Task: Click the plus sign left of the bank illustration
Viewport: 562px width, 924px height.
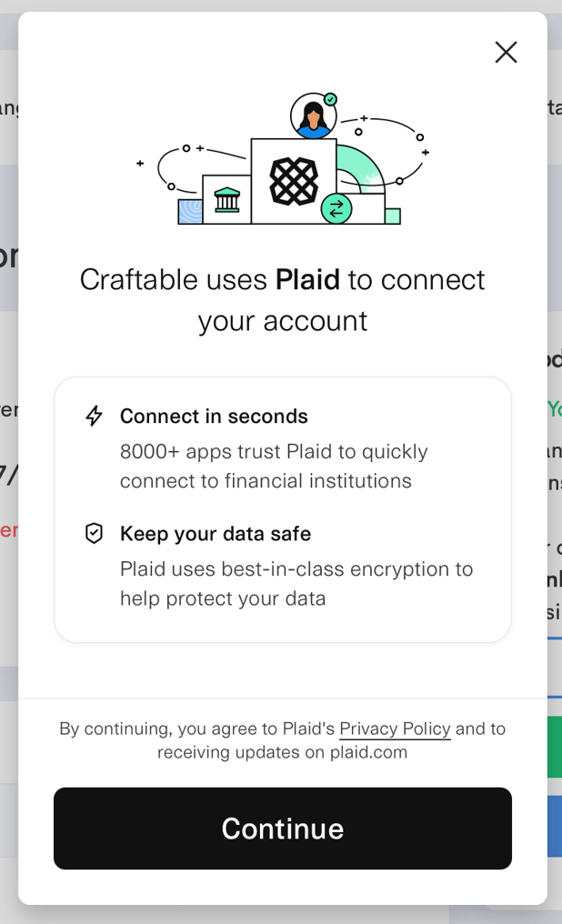Action: (139, 164)
